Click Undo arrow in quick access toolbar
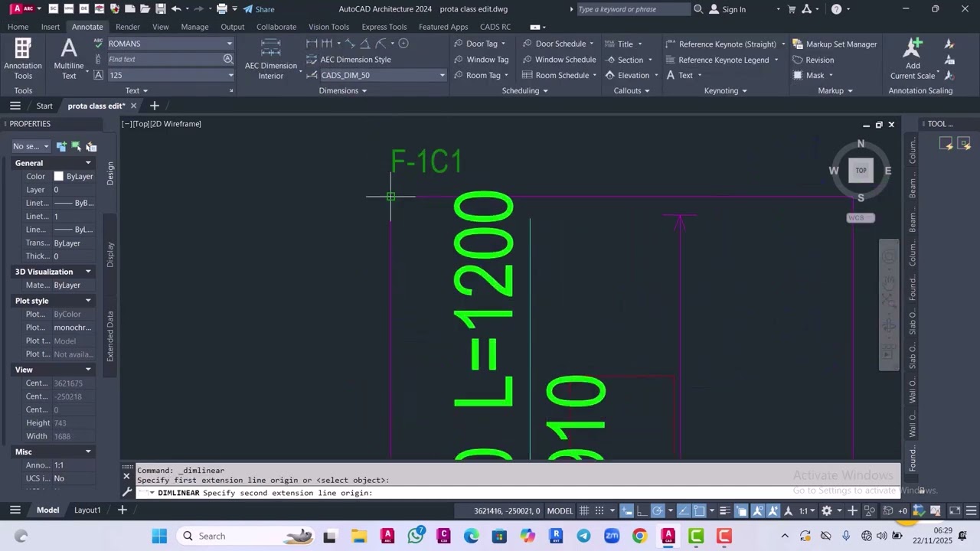This screenshot has height=551, width=980. [176, 9]
